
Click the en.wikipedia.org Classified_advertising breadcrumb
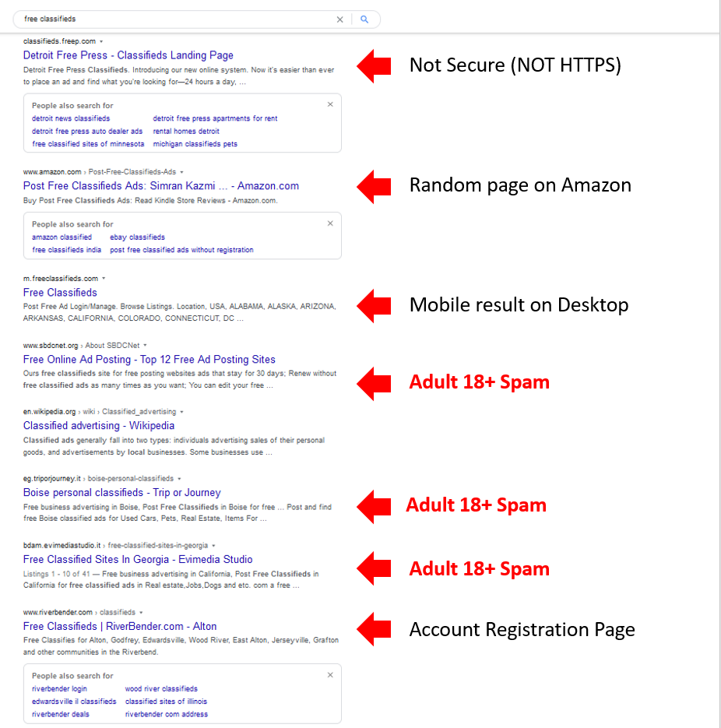click(x=100, y=412)
